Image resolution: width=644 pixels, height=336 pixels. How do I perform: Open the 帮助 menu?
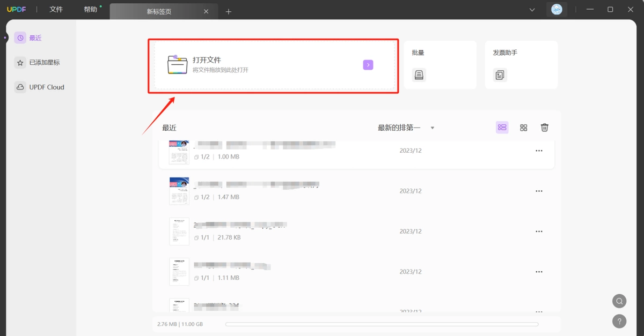coord(91,10)
